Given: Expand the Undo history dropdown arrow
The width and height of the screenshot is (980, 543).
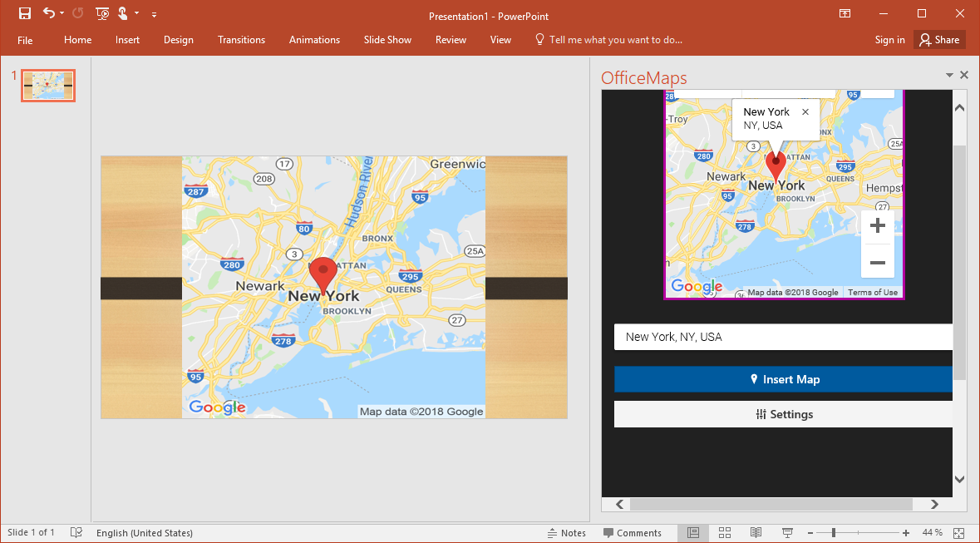Looking at the screenshot, I should coord(63,14).
